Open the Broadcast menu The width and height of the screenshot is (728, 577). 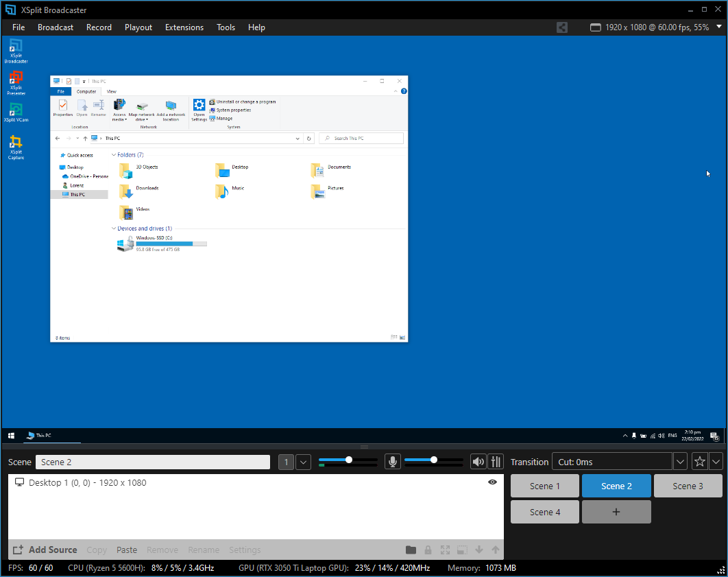[56, 27]
